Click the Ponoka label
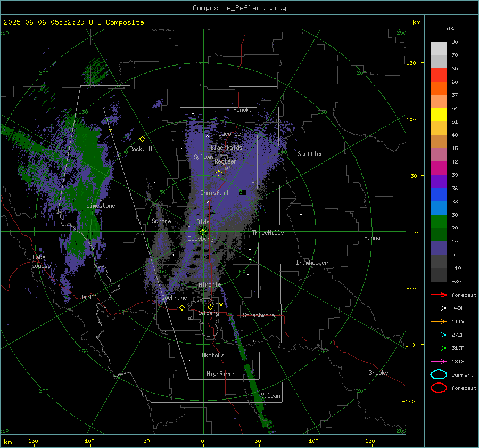 pos(243,110)
